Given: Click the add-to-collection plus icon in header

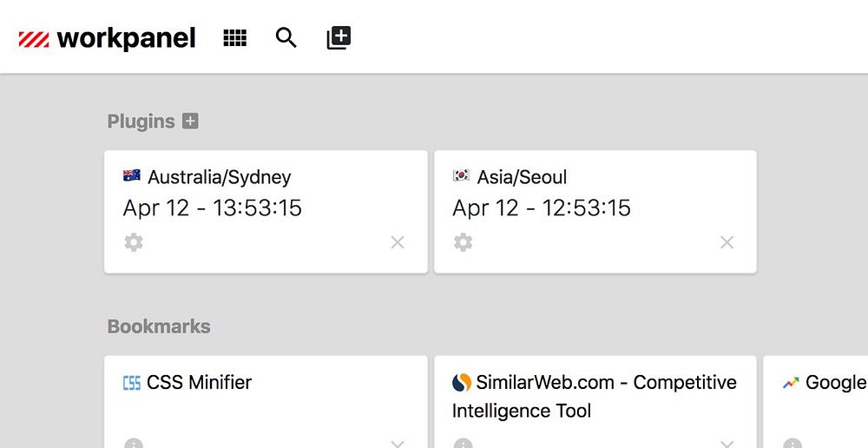Looking at the screenshot, I should click(x=339, y=38).
